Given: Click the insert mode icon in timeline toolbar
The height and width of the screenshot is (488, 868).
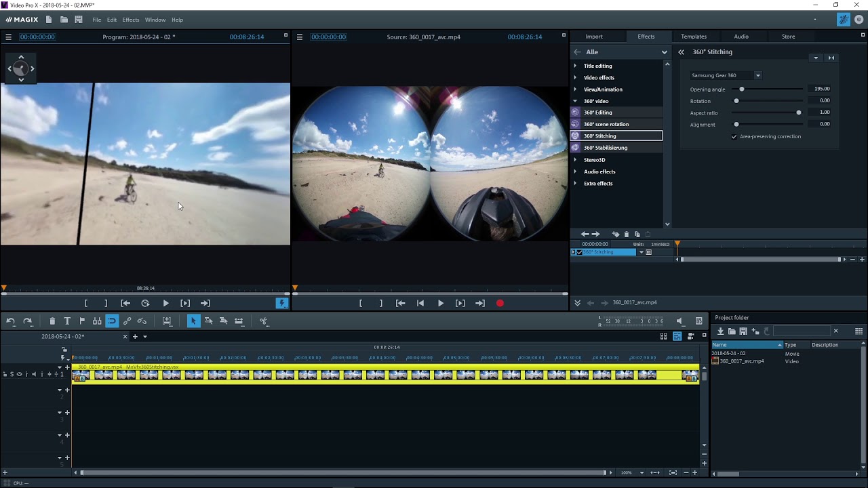Looking at the screenshot, I should click(x=167, y=321).
